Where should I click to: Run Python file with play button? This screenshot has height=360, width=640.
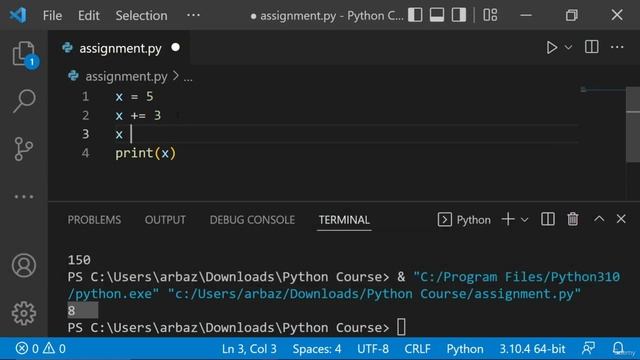(x=551, y=47)
